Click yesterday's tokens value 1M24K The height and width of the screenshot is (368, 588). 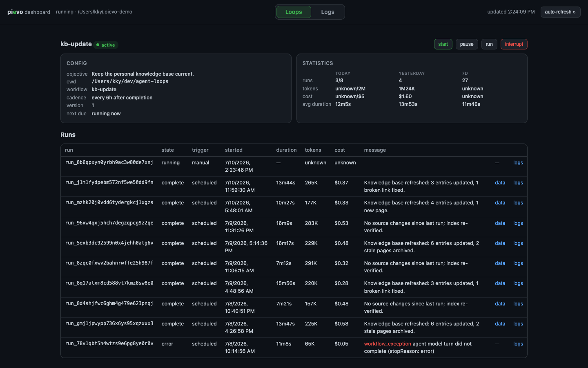[x=407, y=89]
